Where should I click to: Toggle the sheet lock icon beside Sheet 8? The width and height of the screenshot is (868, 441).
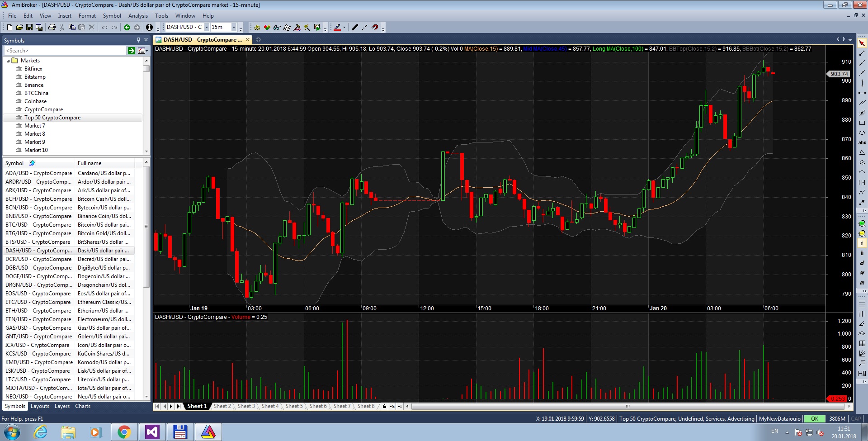[x=384, y=406]
